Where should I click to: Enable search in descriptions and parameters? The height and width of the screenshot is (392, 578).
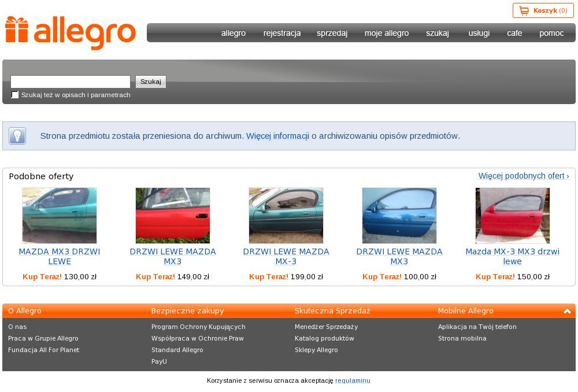15,95
